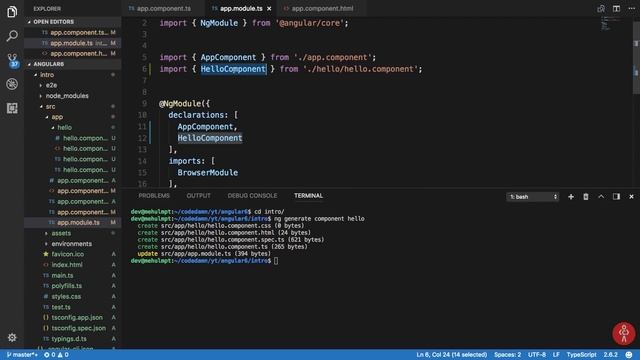640x360 pixels.
Task: Click the red circular overlay button
Action: pos(624,333)
